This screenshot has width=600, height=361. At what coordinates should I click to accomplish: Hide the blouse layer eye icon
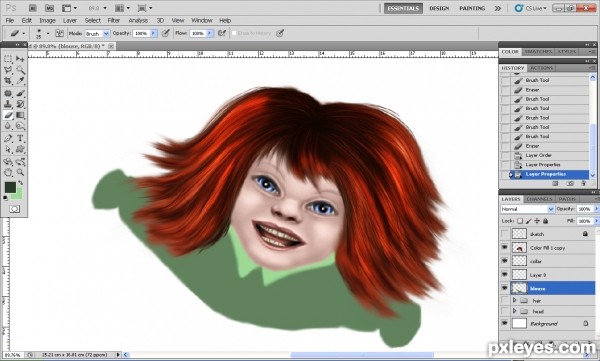click(505, 288)
